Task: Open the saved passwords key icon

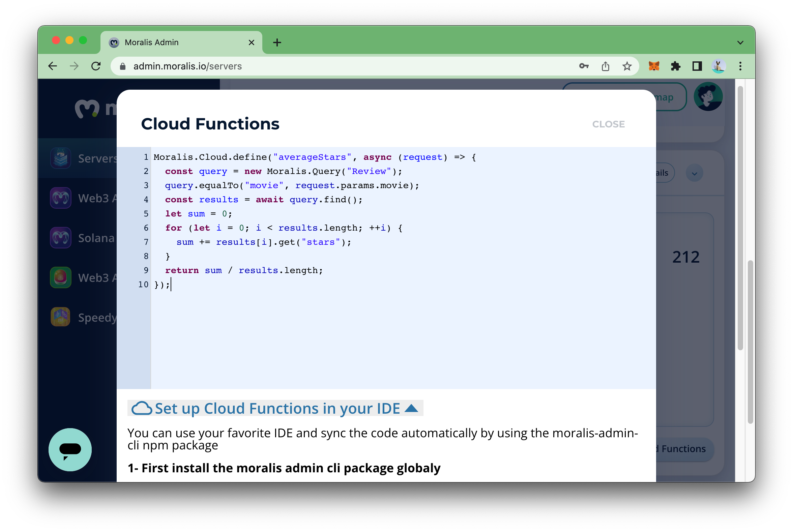Action: (584, 66)
